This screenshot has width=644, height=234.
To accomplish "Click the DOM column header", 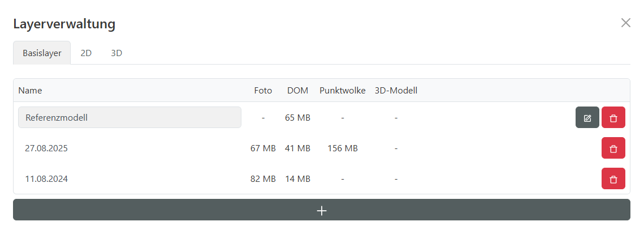I will [297, 91].
